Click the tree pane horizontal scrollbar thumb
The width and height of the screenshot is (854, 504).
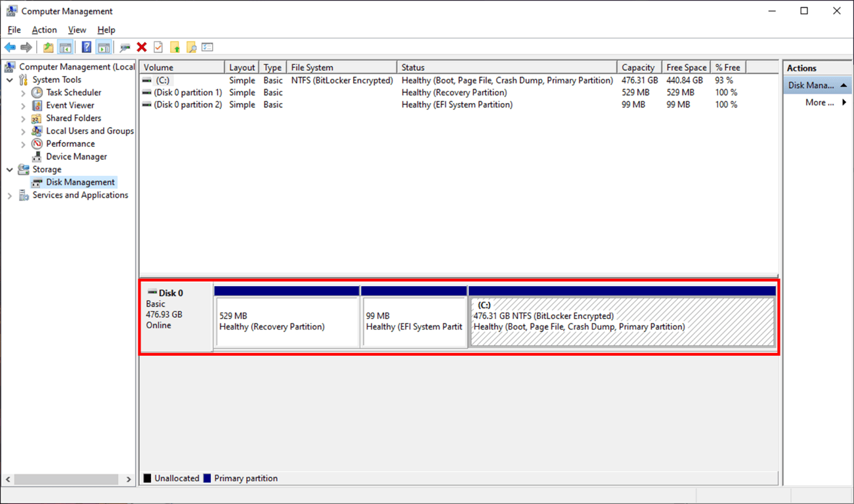[x=66, y=480]
